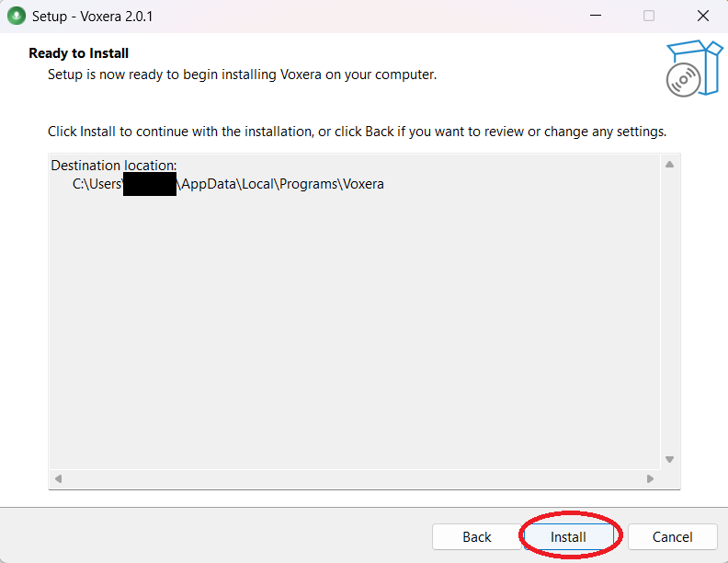Click the scroll down arrow in summary box
The height and width of the screenshot is (563, 728).
669,459
